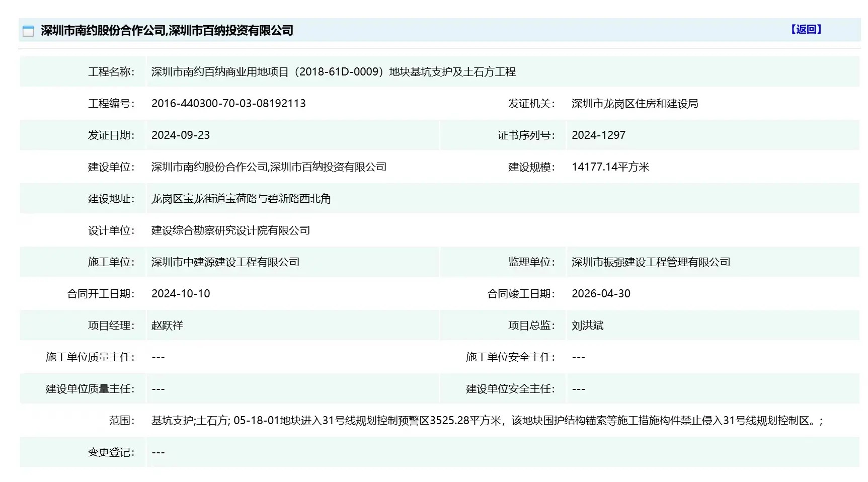The height and width of the screenshot is (482, 868).
Task: Click the 建设单位 value in the table row
Action: pos(269,167)
